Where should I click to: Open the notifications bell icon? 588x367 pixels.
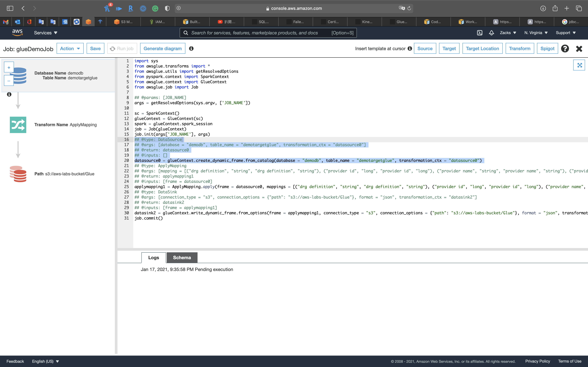tap(491, 33)
